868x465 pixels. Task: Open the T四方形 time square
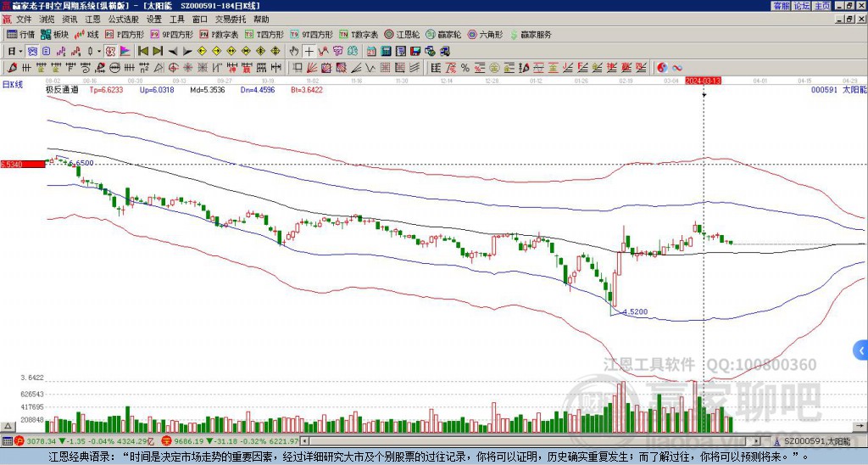point(264,34)
